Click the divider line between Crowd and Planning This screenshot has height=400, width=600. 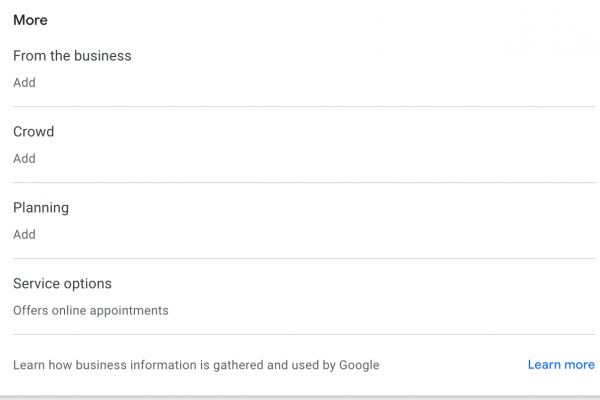300,182
